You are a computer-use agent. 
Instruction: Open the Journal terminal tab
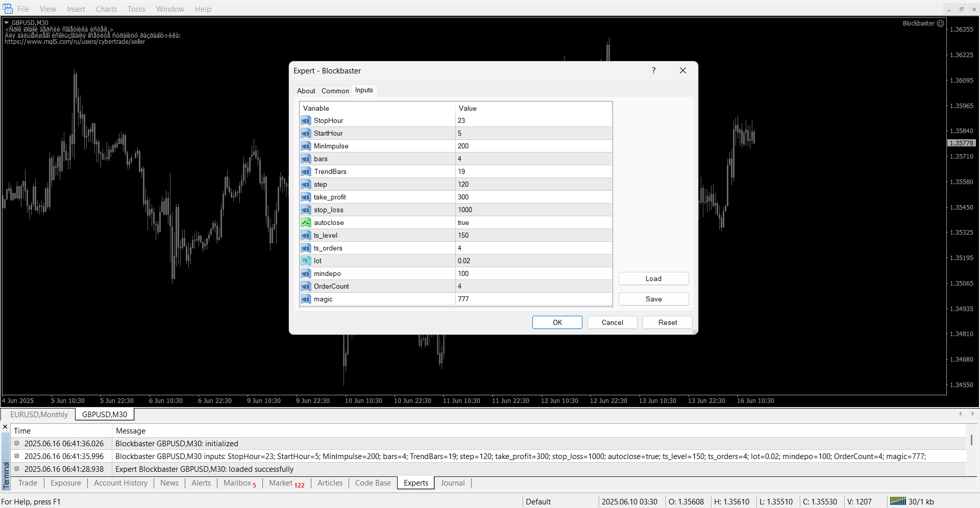pos(452,483)
